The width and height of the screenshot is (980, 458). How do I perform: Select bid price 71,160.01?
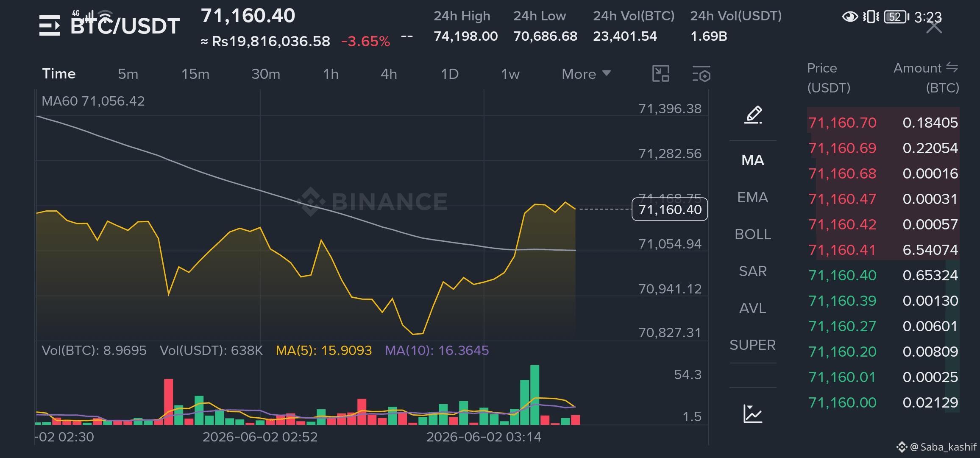[842, 377]
